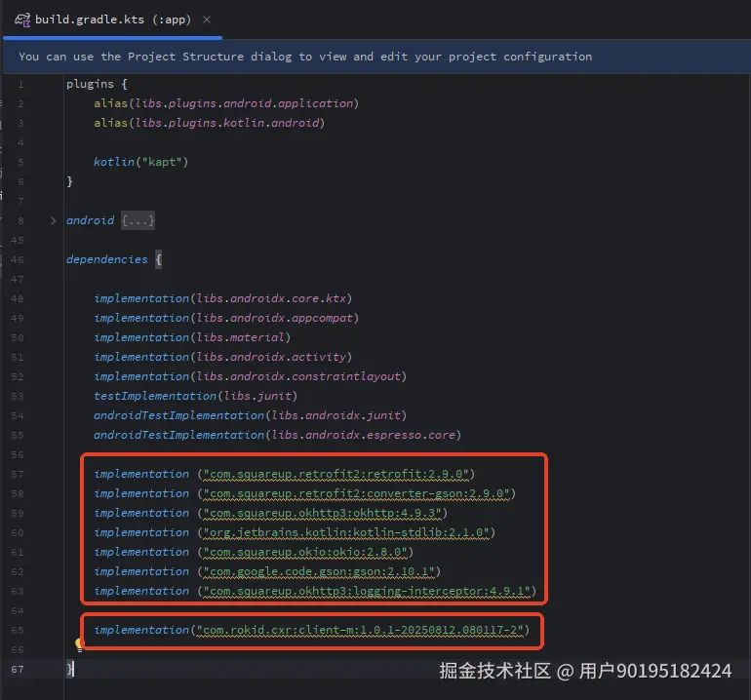Click implementation(libs.androidx.constraintlayout) line
Viewport: 751px width, 700px height.
250,377
